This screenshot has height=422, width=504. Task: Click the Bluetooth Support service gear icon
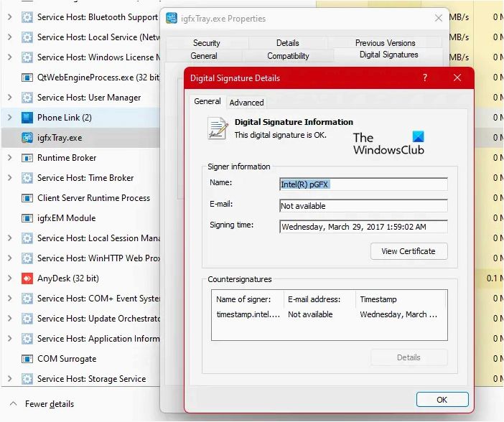pos(27,17)
